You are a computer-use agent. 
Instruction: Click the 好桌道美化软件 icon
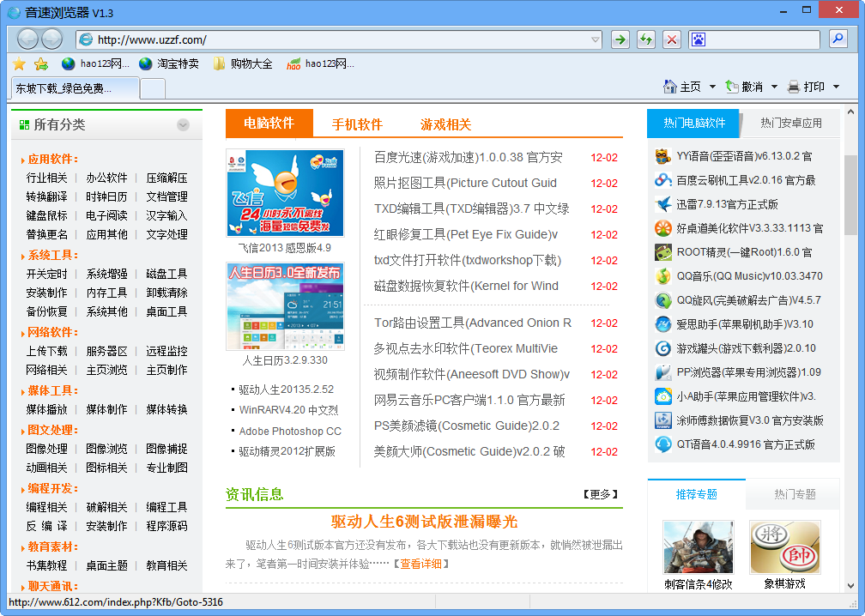(x=663, y=228)
